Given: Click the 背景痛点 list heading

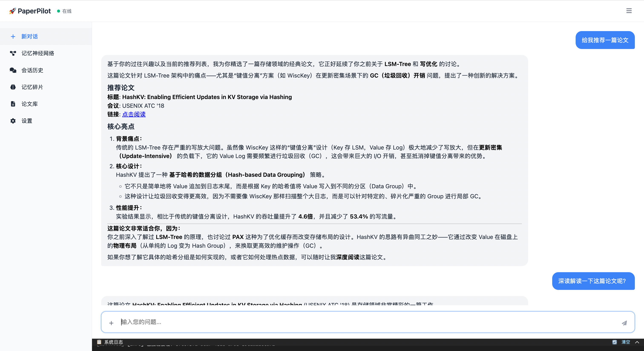Looking at the screenshot, I should click(129, 139).
